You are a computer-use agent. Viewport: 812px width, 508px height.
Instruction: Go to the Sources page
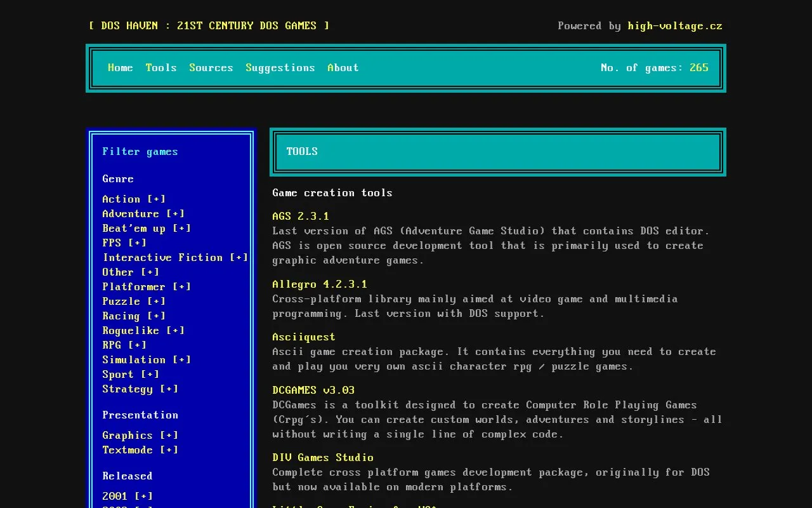click(211, 67)
